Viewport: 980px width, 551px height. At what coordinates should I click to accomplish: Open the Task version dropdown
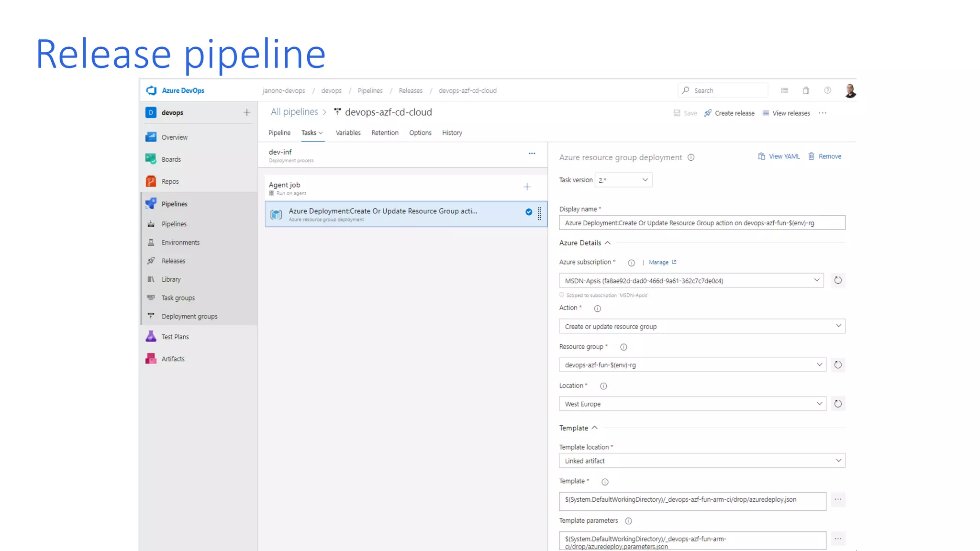click(x=623, y=180)
